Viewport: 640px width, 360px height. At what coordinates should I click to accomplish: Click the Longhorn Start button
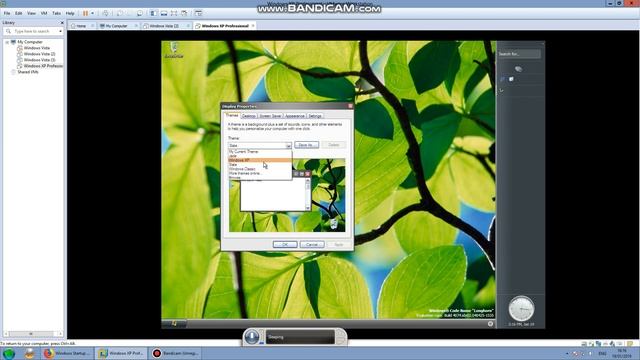pyautogui.click(x=174, y=323)
